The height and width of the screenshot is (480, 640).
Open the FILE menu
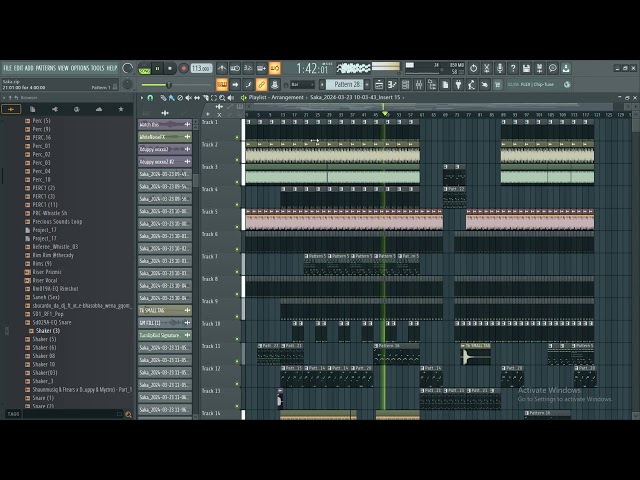click(x=7, y=68)
